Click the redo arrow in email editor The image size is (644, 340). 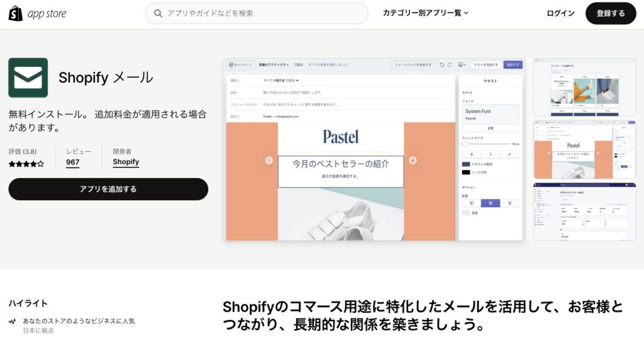pyautogui.click(x=450, y=65)
